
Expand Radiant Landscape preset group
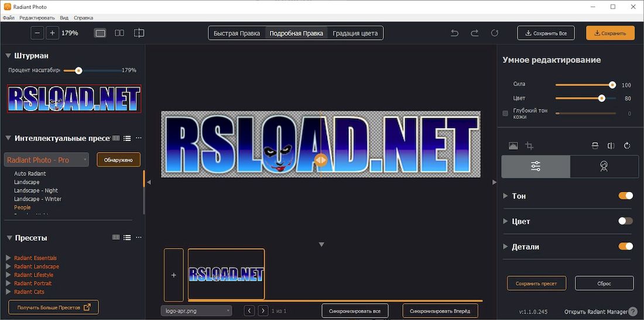tap(8, 267)
